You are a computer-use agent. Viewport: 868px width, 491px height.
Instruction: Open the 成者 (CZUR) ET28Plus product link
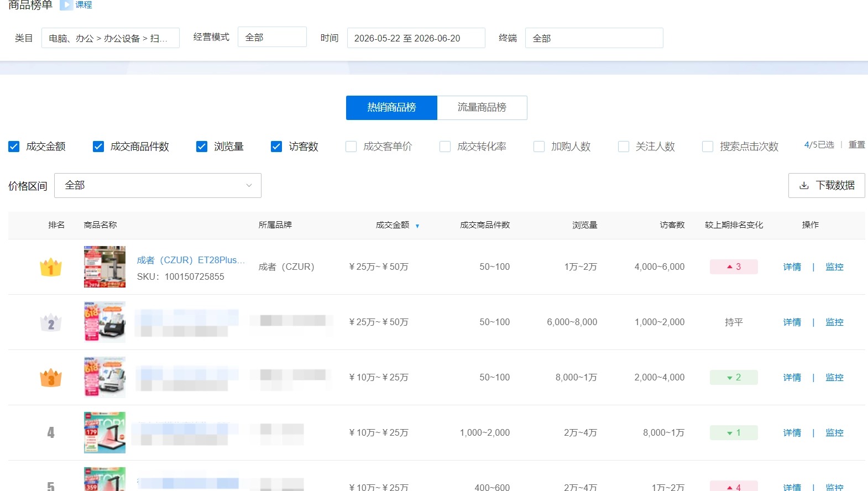191,260
